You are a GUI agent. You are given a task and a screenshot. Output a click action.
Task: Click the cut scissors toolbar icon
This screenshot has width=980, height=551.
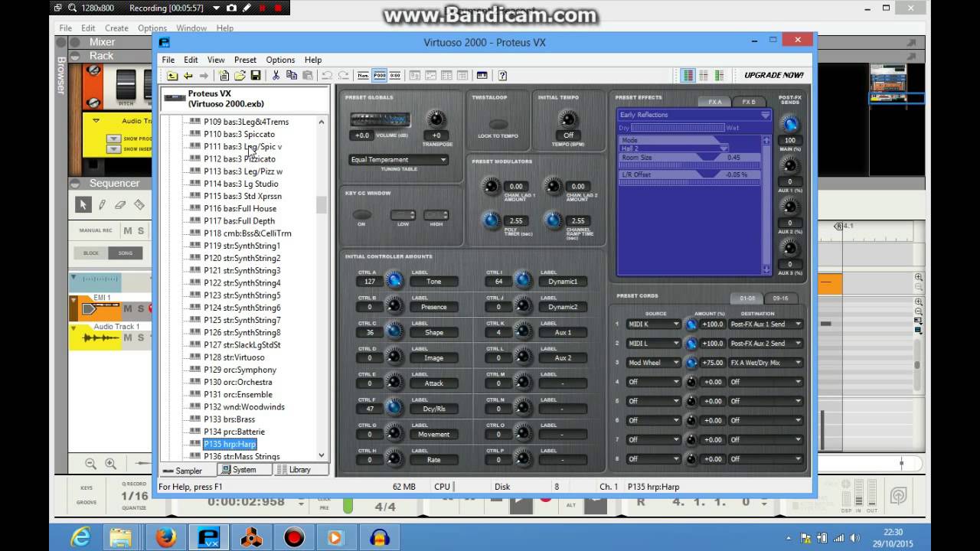[x=276, y=75]
